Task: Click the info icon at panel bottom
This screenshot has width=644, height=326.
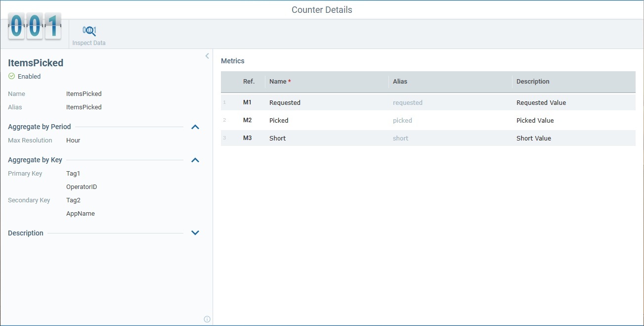Action: pyautogui.click(x=207, y=319)
